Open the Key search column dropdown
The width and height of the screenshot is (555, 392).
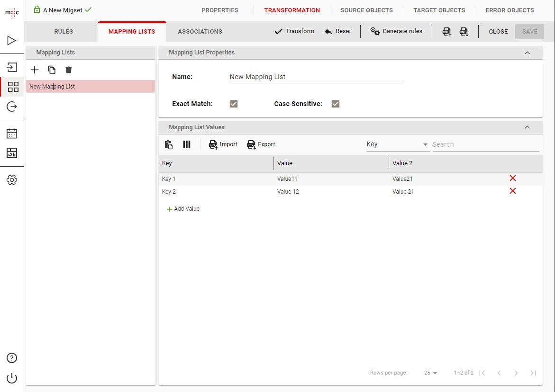point(398,144)
